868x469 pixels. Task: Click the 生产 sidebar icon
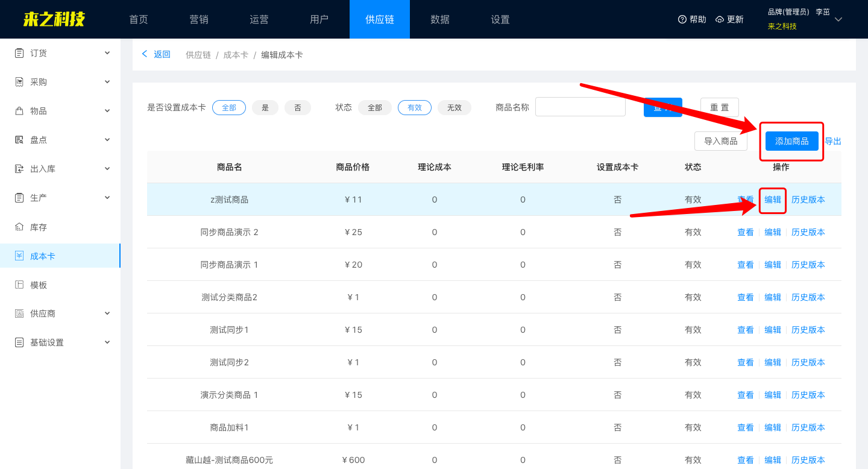coord(19,198)
